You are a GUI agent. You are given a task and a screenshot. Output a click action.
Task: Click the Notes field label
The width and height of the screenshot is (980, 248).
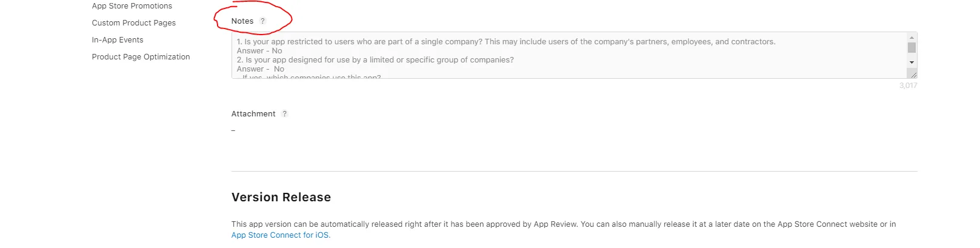pyautogui.click(x=242, y=21)
